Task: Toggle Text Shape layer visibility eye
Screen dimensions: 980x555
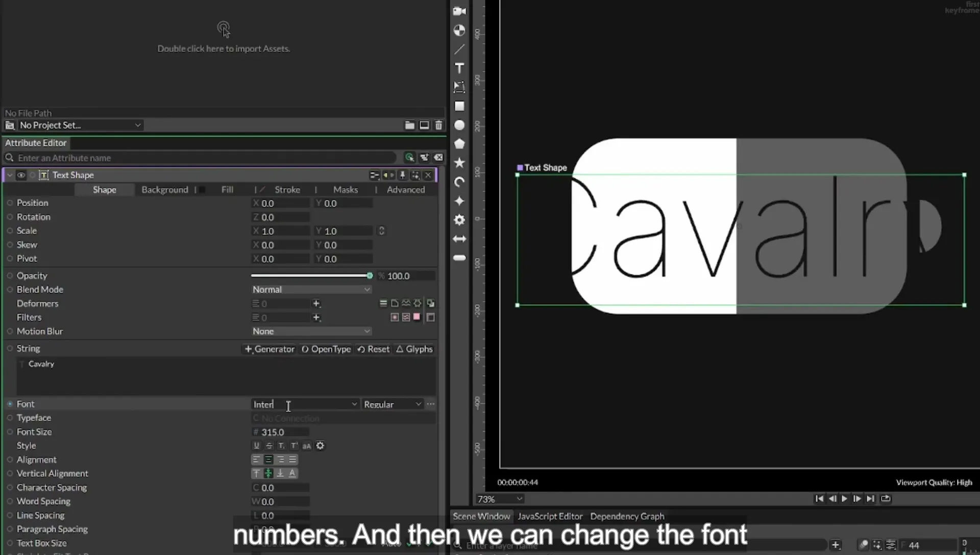Action: pyautogui.click(x=21, y=175)
